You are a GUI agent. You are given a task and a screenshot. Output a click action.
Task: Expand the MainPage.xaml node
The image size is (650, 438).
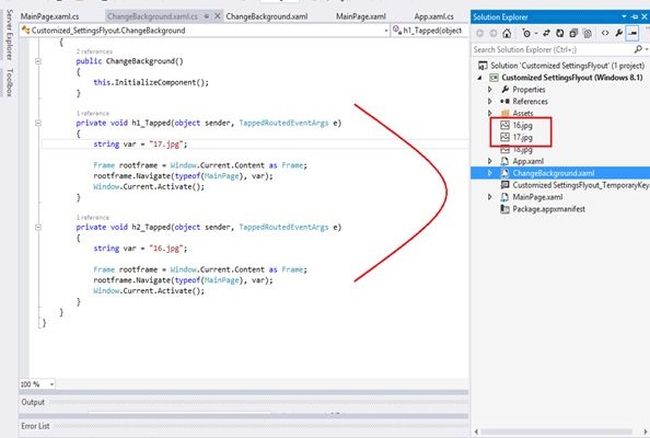[x=490, y=197]
